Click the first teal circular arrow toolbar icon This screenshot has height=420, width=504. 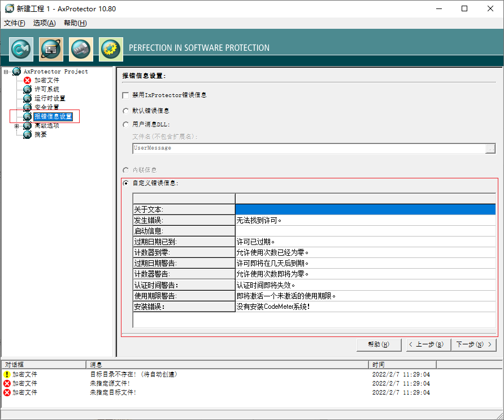[21, 49]
